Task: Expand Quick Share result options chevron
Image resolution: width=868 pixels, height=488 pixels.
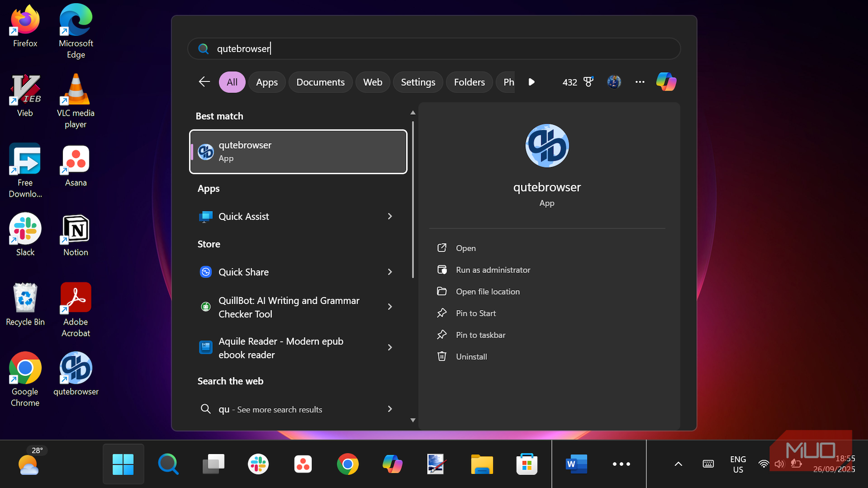Action: 390,272
